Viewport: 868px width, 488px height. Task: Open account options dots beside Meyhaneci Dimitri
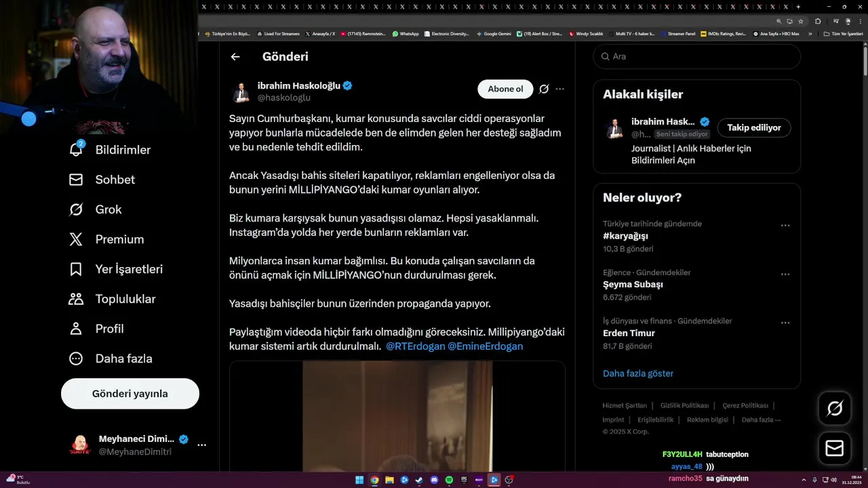pos(201,445)
